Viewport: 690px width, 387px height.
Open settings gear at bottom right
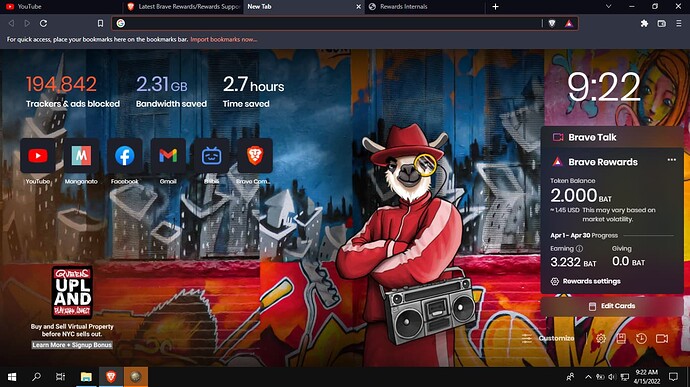coord(601,338)
